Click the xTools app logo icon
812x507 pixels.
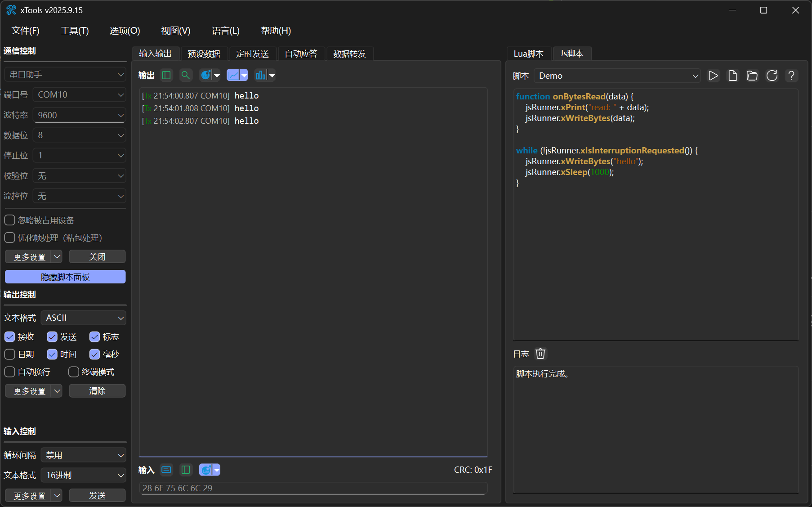11,10
